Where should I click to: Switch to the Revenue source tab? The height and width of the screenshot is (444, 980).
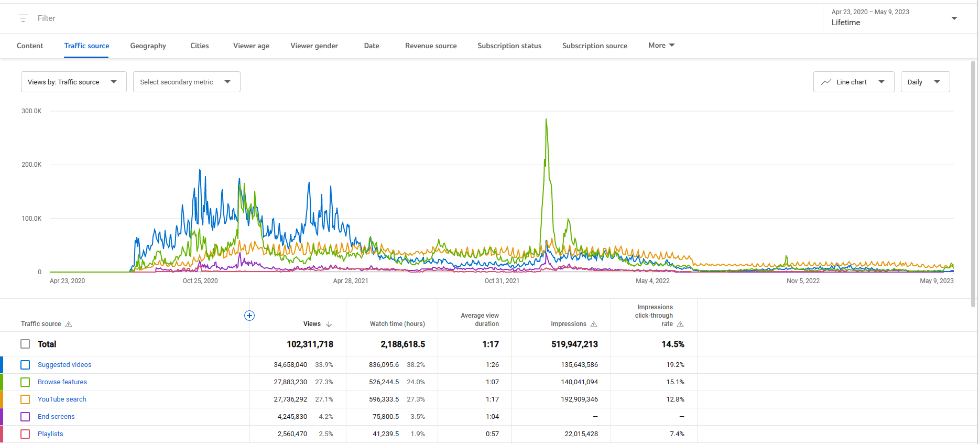(431, 46)
